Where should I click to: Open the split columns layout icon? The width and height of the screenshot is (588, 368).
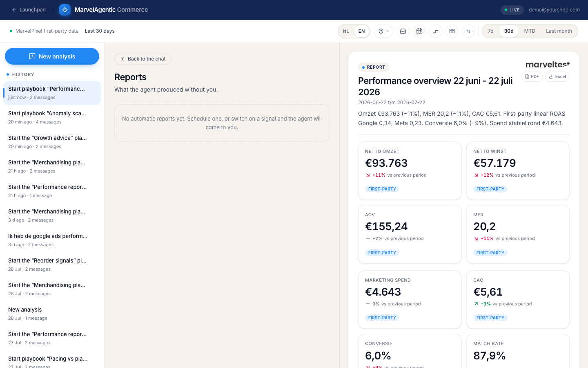click(452, 31)
